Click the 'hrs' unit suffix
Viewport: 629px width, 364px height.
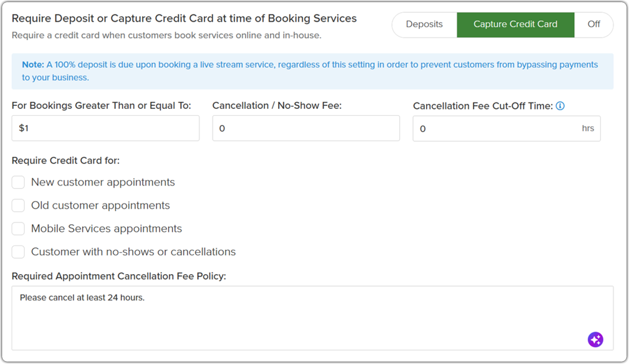pyautogui.click(x=588, y=128)
